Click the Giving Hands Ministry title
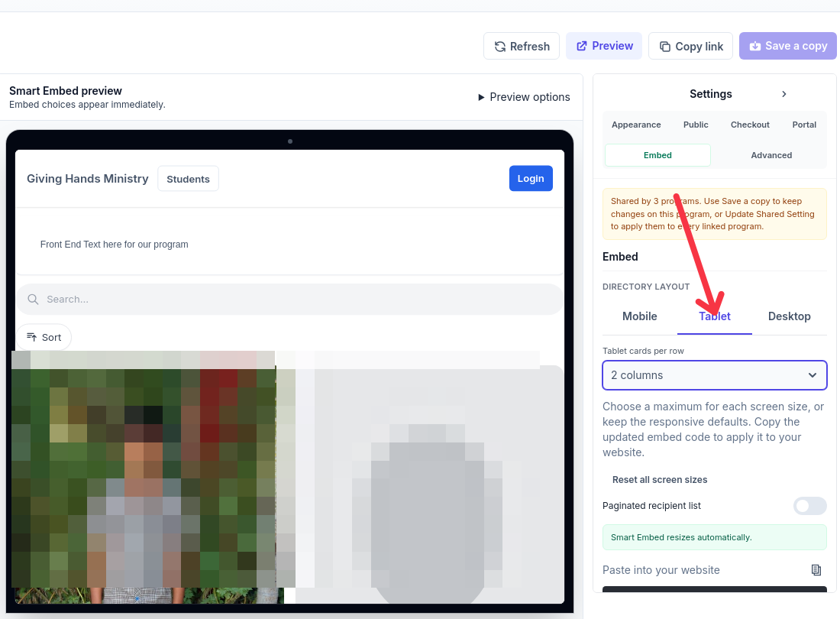The height and width of the screenshot is (619, 840). click(88, 179)
